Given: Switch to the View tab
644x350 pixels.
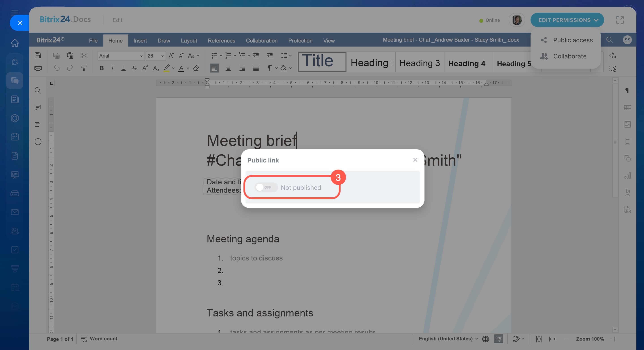Looking at the screenshot, I should pyautogui.click(x=329, y=41).
